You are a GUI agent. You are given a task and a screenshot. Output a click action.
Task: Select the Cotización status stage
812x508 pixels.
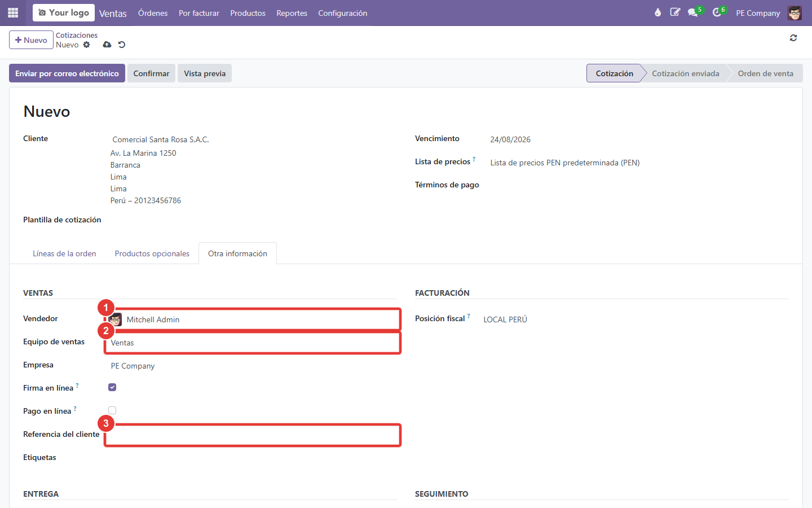[x=615, y=73]
